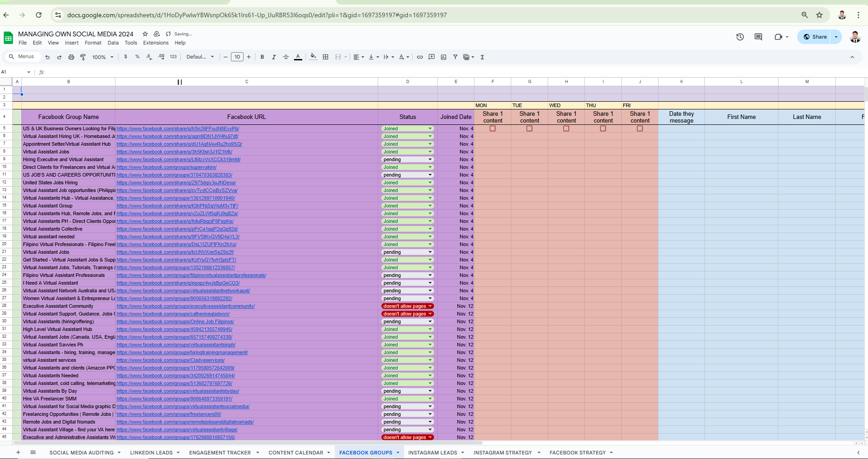Select column D header
Screen dimensions: 868x459
pyautogui.click(x=408, y=82)
